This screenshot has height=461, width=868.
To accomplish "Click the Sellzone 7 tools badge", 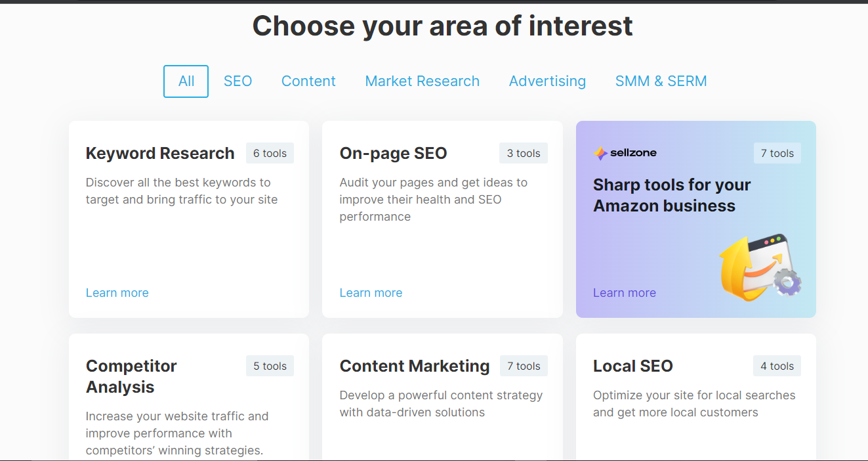I will pos(777,154).
